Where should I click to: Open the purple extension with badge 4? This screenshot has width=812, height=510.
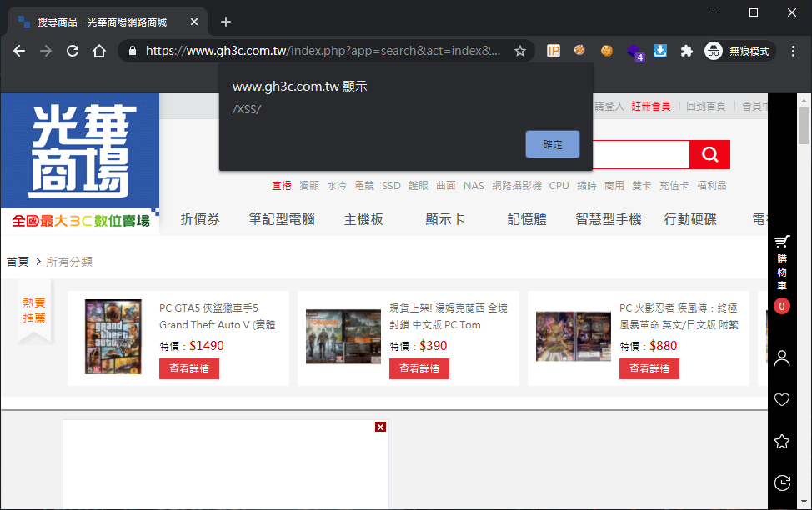[x=634, y=52]
